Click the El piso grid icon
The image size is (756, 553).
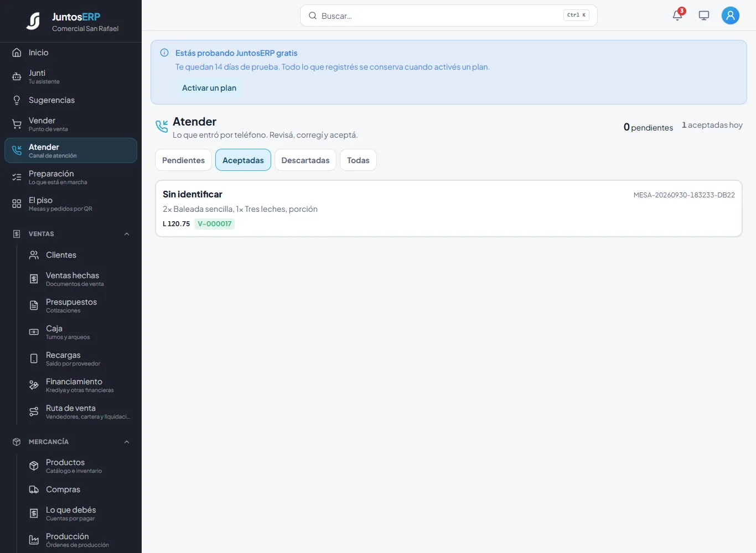[x=17, y=204]
